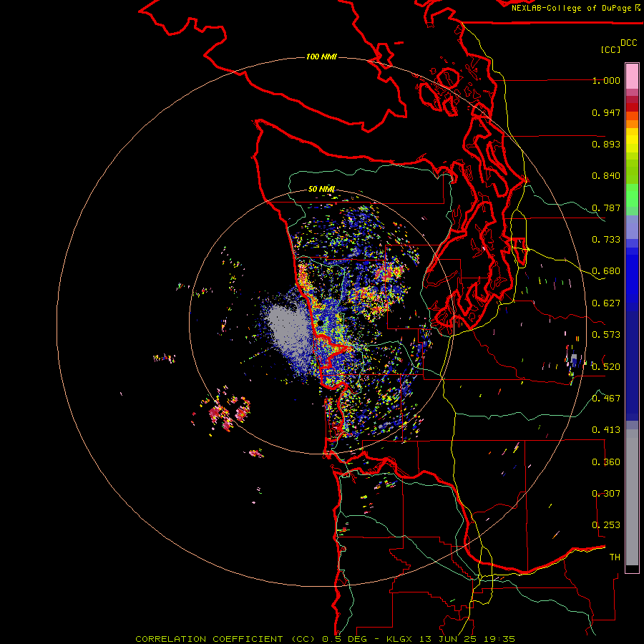Click the 0.360 scale value

(x=606, y=462)
